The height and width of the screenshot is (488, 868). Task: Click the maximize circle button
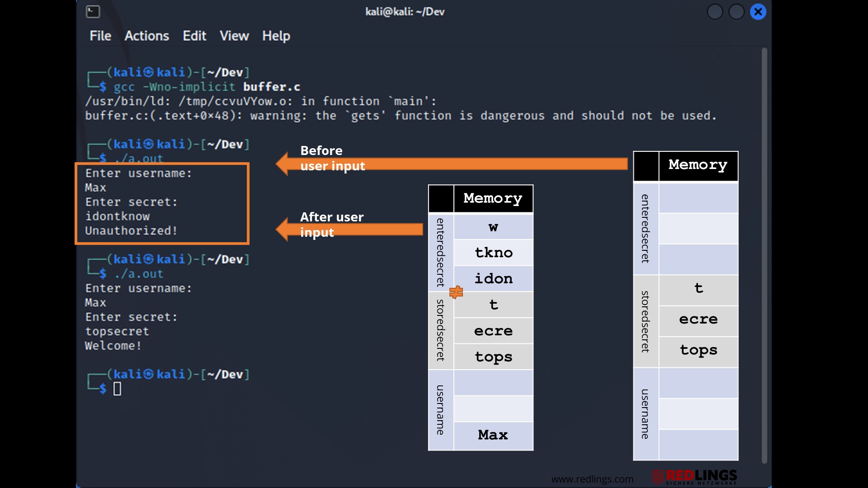[736, 12]
